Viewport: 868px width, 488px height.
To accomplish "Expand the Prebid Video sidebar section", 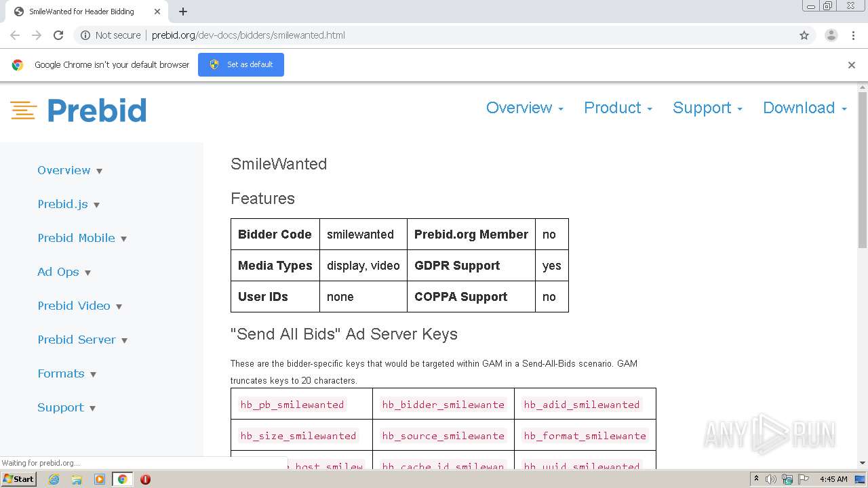I will 79,306.
